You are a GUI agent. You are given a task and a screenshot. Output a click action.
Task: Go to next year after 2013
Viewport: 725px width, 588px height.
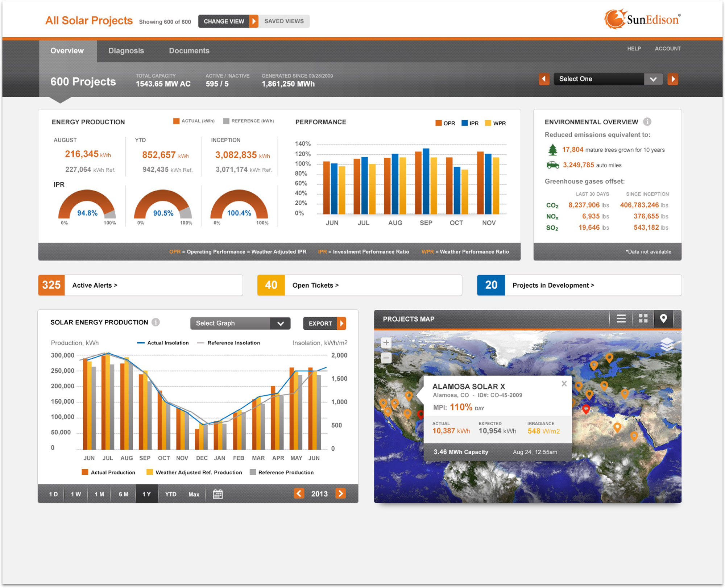pos(340,493)
